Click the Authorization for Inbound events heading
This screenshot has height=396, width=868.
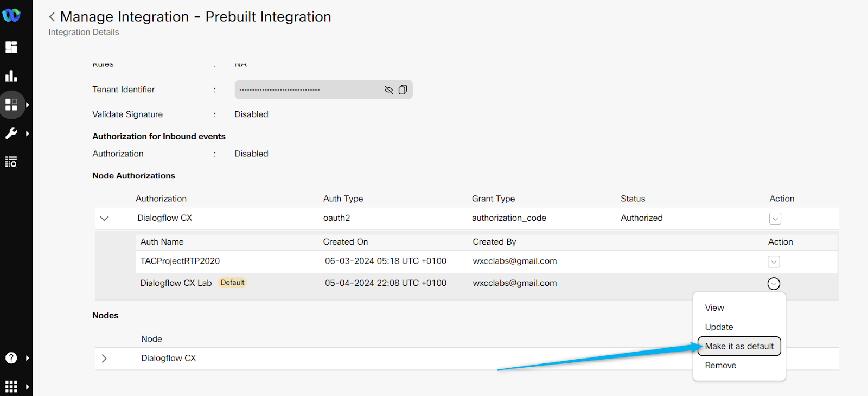coord(159,137)
